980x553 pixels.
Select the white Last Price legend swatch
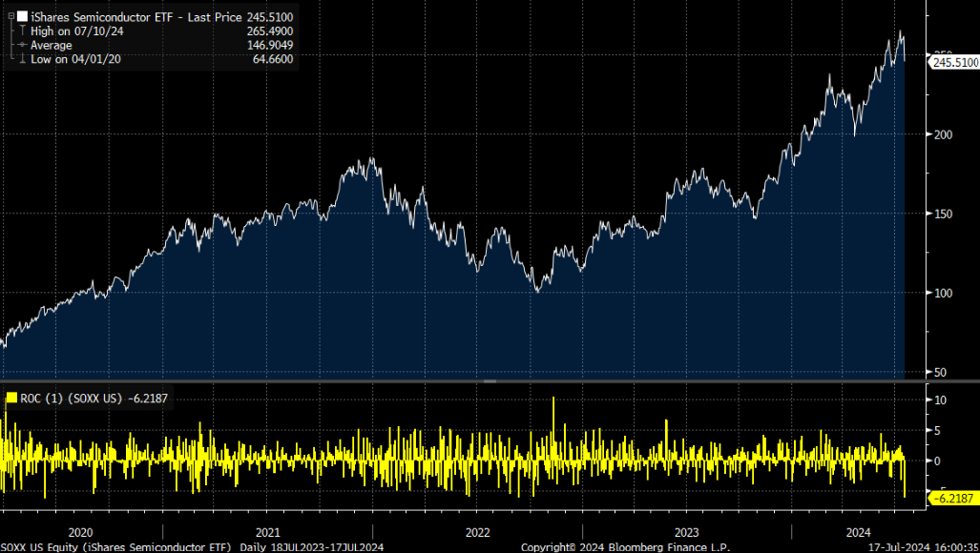[x=22, y=16]
